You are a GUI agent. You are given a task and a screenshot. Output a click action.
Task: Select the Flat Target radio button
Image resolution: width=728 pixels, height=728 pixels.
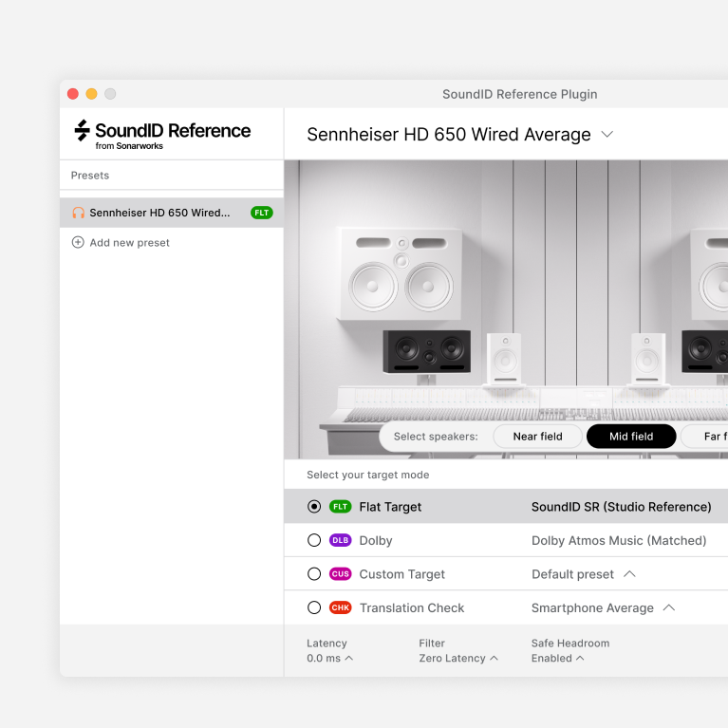314,507
